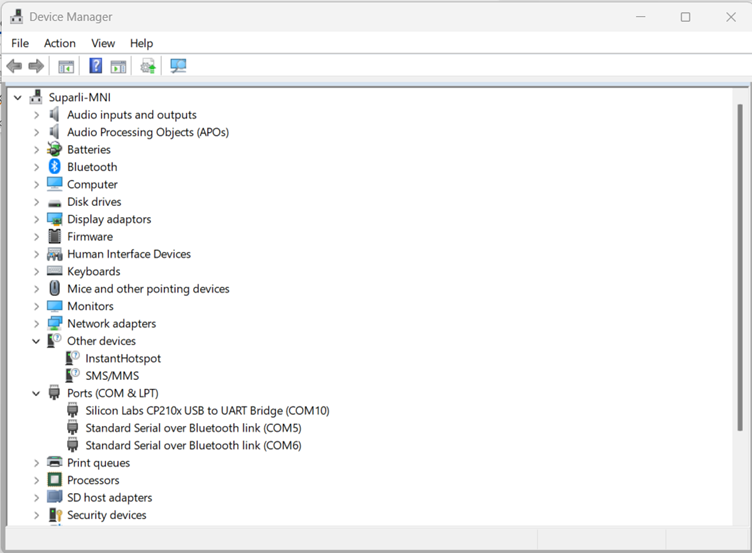This screenshot has width=752, height=553.
Task: Expand the Display adaptors category
Action: click(36, 219)
